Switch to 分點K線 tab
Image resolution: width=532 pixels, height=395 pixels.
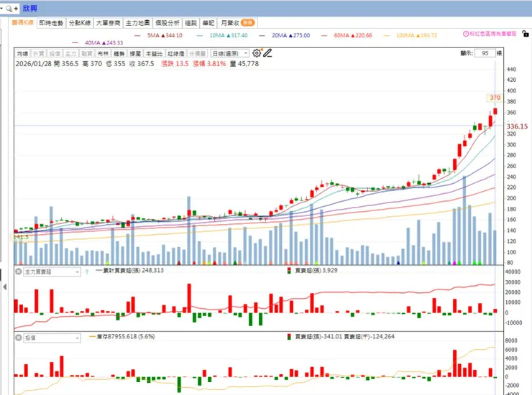coord(80,23)
